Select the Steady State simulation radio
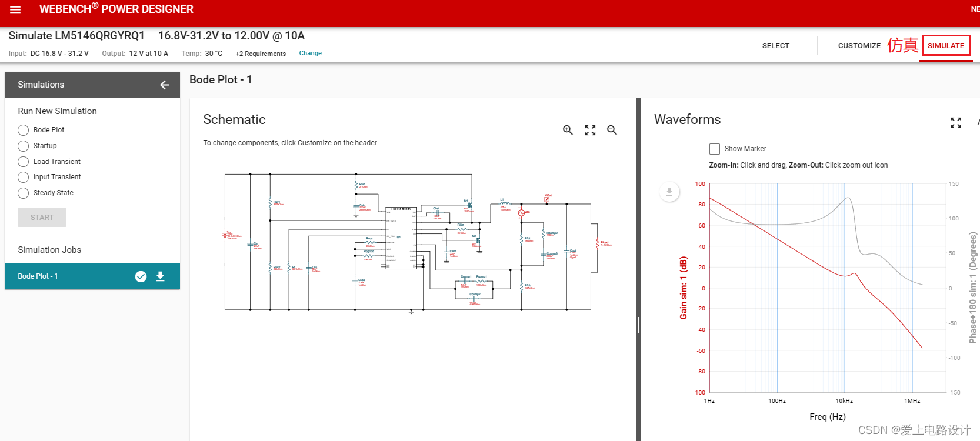The height and width of the screenshot is (441, 980). 23,193
